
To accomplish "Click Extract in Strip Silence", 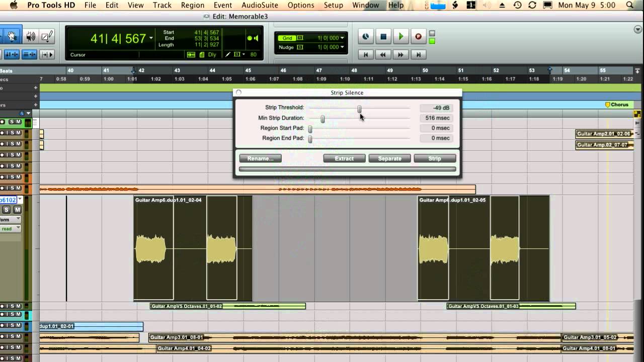I will pyautogui.click(x=344, y=158).
